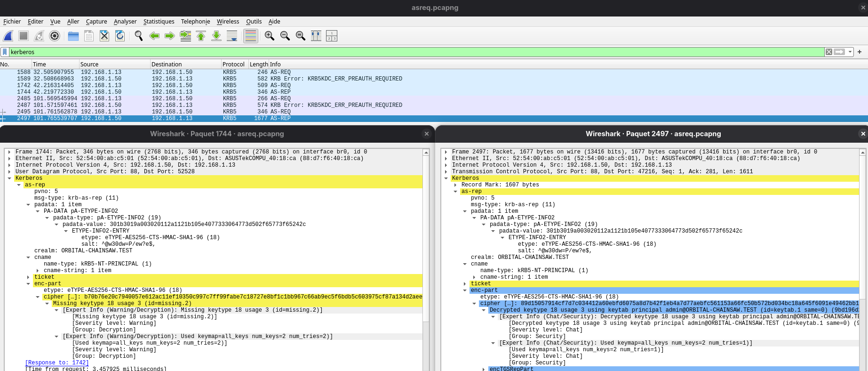This screenshot has width=868, height=371.
Task: Reload the capture file icon
Action: coord(120,36)
